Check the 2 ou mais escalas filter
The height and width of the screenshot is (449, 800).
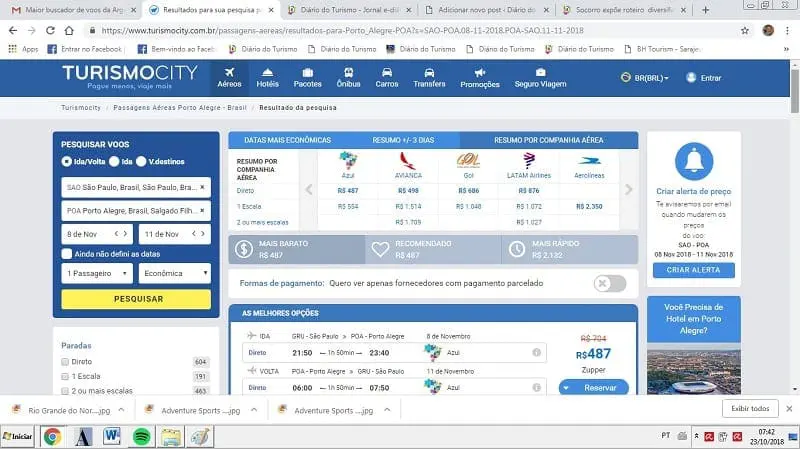[x=65, y=391]
